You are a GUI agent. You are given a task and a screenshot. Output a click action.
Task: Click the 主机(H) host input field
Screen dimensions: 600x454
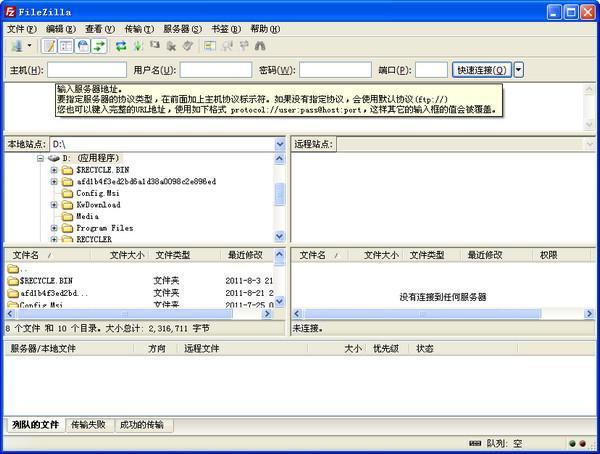click(87, 70)
